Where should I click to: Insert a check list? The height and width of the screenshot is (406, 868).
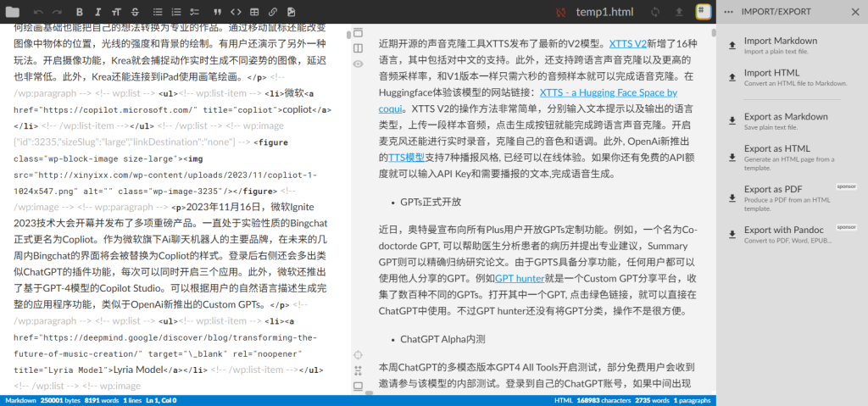click(x=194, y=12)
